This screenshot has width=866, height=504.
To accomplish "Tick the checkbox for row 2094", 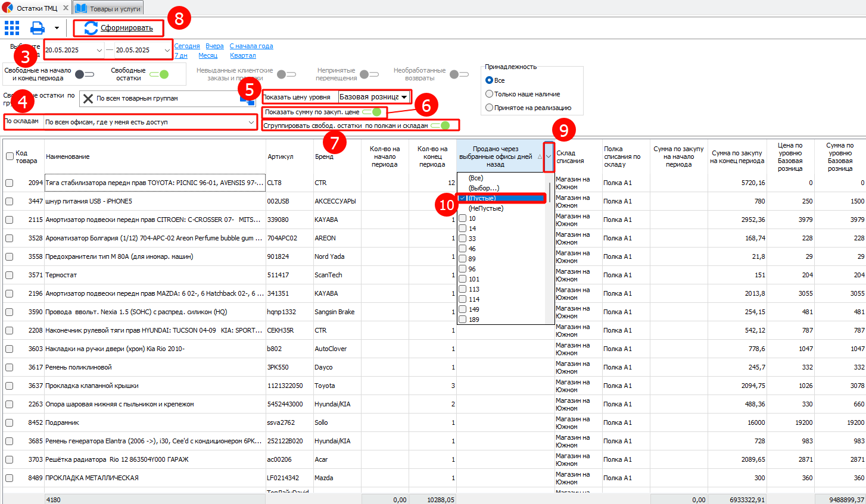I will (x=10, y=183).
